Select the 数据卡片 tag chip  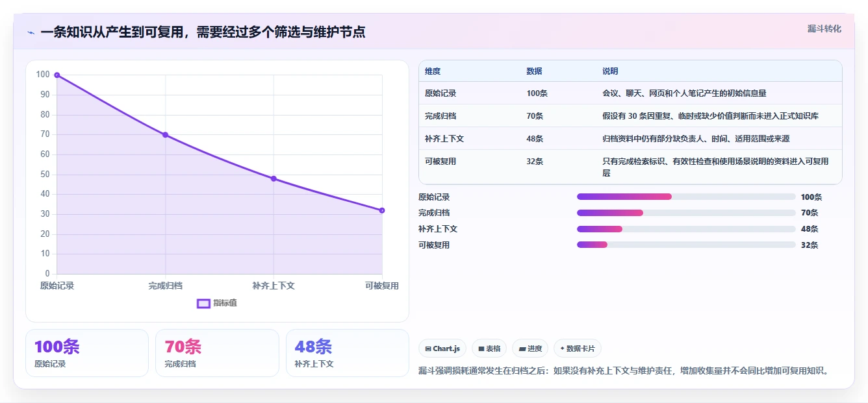578,348
